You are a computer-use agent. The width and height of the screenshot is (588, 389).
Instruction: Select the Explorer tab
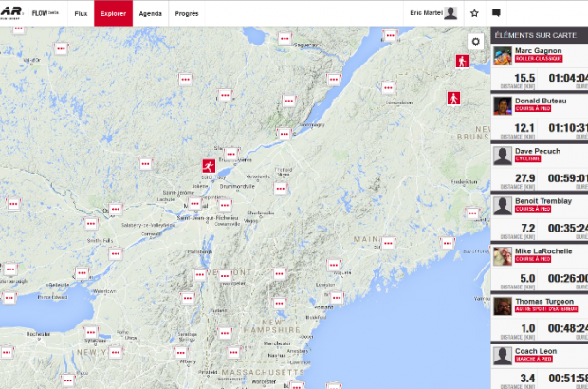pos(113,13)
